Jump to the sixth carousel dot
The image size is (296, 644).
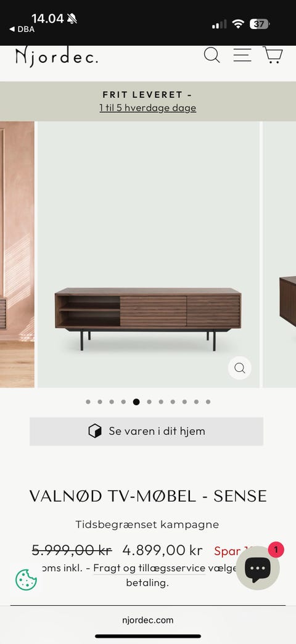pyautogui.click(x=149, y=402)
